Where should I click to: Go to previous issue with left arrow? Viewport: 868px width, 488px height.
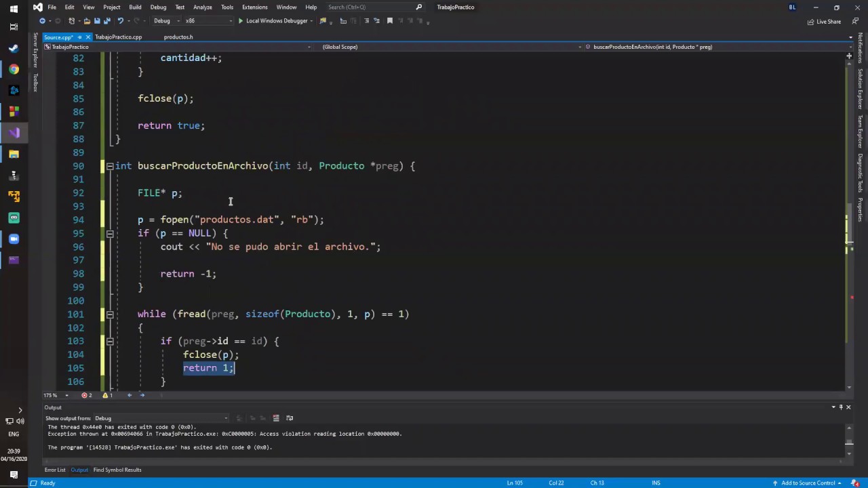click(129, 395)
